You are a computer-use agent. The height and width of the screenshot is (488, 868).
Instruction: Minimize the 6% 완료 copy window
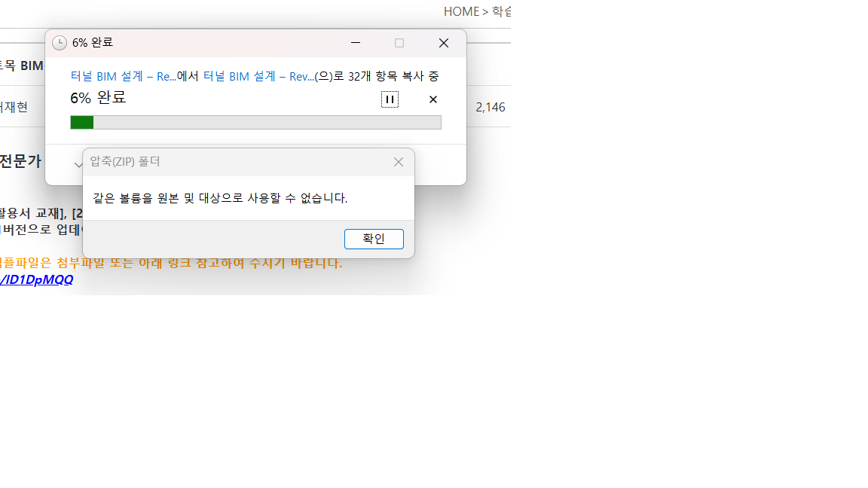tap(356, 43)
